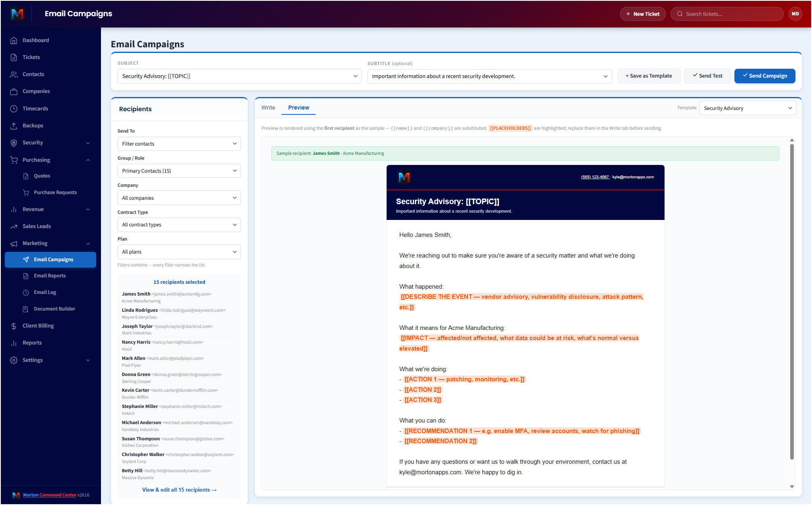The height and width of the screenshot is (505, 812).
Task: Open the Contacts people icon
Action: click(x=14, y=74)
